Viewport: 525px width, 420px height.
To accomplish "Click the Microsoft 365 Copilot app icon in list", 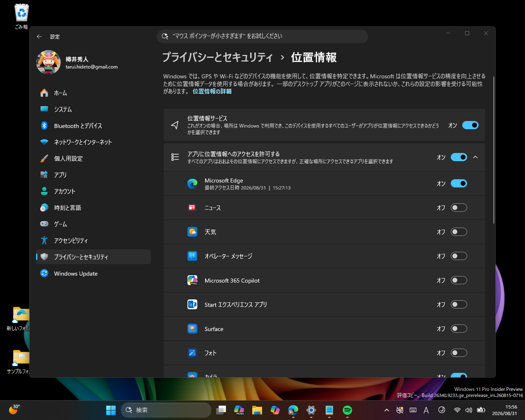I will tap(192, 280).
